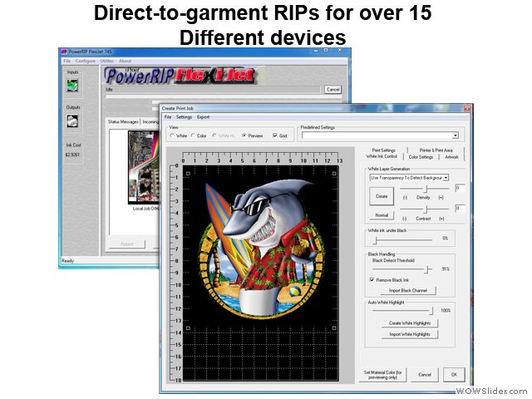
Task: Click the OK button
Action: [454, 375]
